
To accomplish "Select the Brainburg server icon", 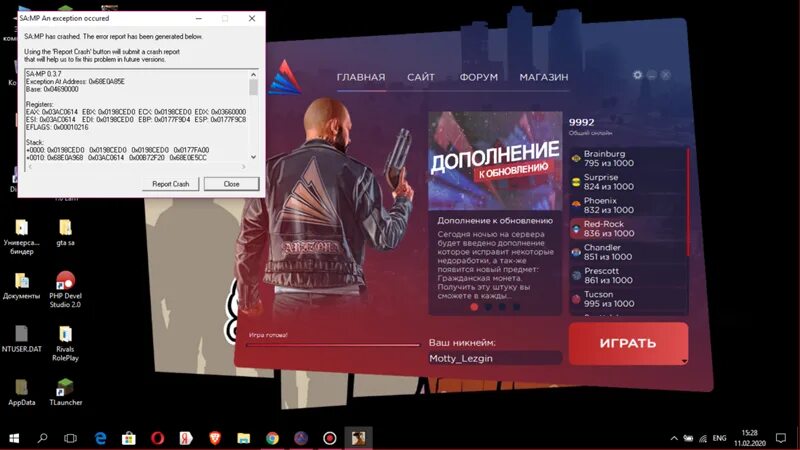I will point(576,159).
